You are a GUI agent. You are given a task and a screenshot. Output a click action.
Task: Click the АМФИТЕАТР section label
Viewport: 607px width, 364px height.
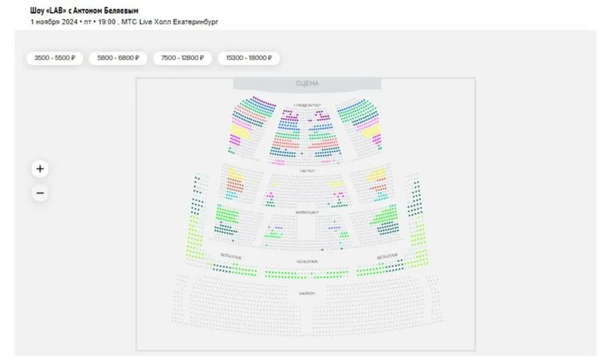coord(307,212)
